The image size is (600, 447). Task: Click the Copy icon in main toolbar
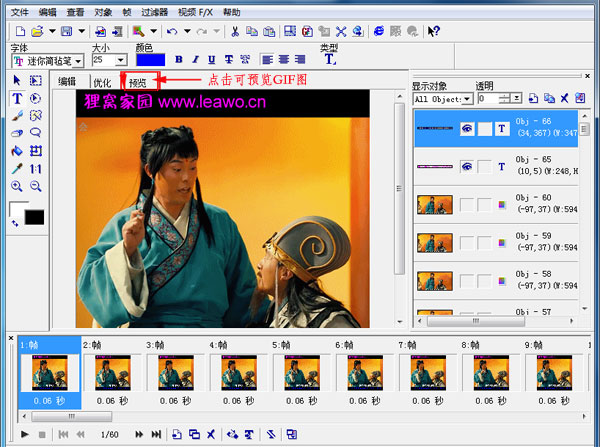click(252, 31)
